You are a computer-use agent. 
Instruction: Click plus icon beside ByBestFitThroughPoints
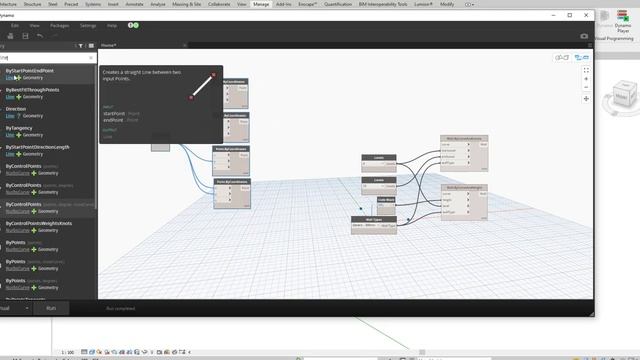[x=18, y=97]
